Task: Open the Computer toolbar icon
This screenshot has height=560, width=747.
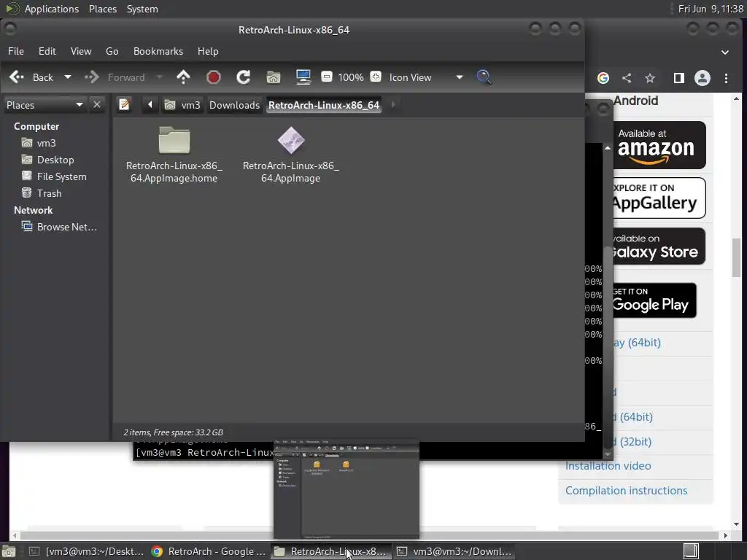Action: tap(303, 77)
